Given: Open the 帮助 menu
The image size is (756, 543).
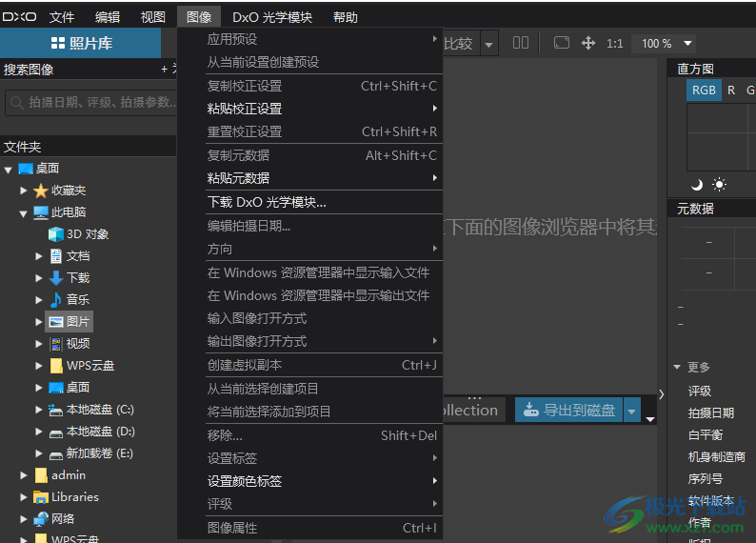Looking at the screenshot, I should pyautogui.click(x=346, y=17).
